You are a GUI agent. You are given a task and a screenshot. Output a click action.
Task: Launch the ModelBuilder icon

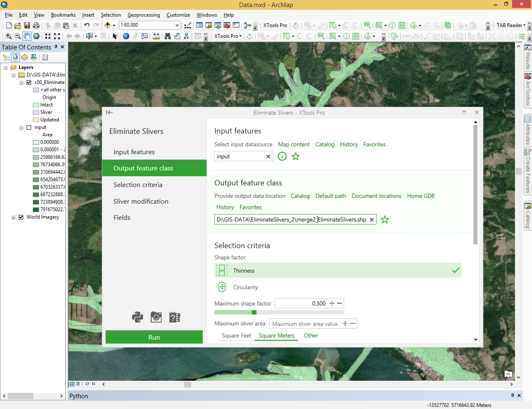(x=248, y=25)
